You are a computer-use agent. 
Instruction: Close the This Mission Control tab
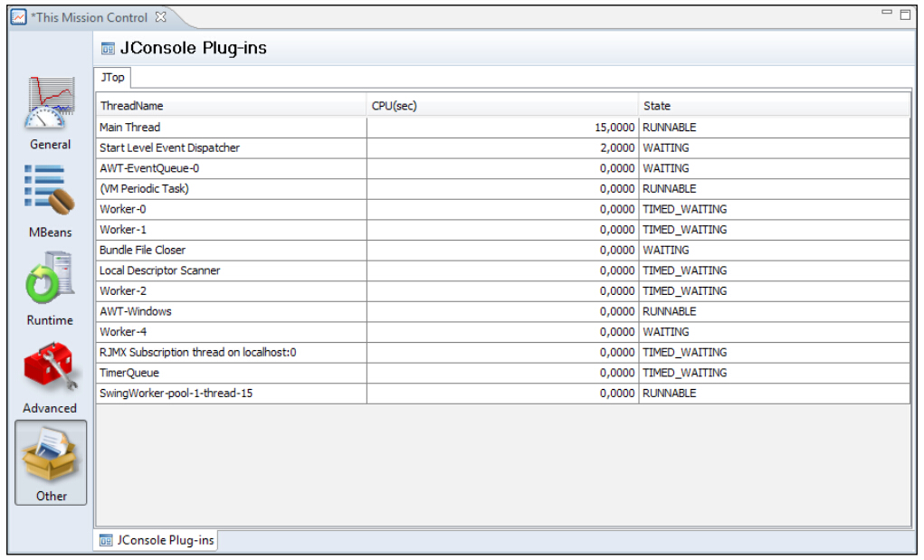point(160,17)
